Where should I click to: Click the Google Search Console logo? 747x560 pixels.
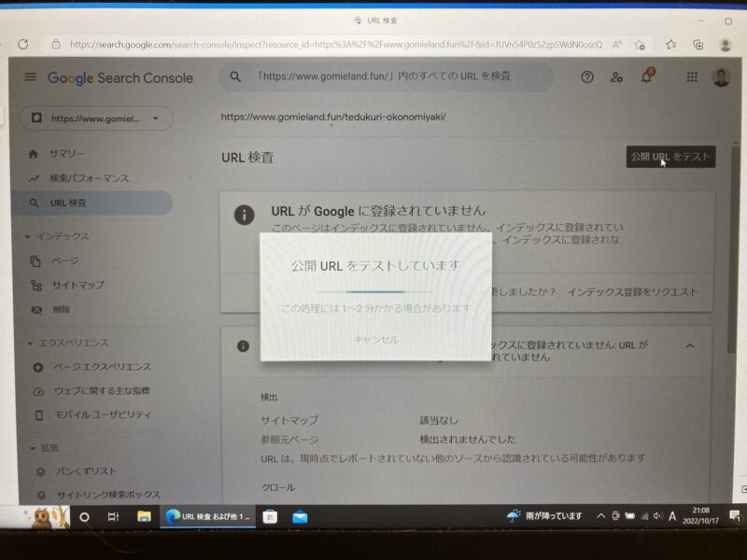(x=120, y=77)
